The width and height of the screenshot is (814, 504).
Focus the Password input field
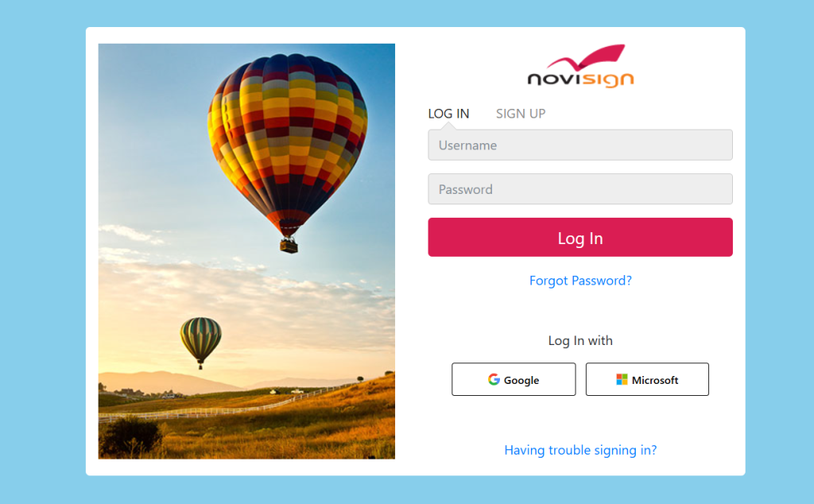pos(580,189)
